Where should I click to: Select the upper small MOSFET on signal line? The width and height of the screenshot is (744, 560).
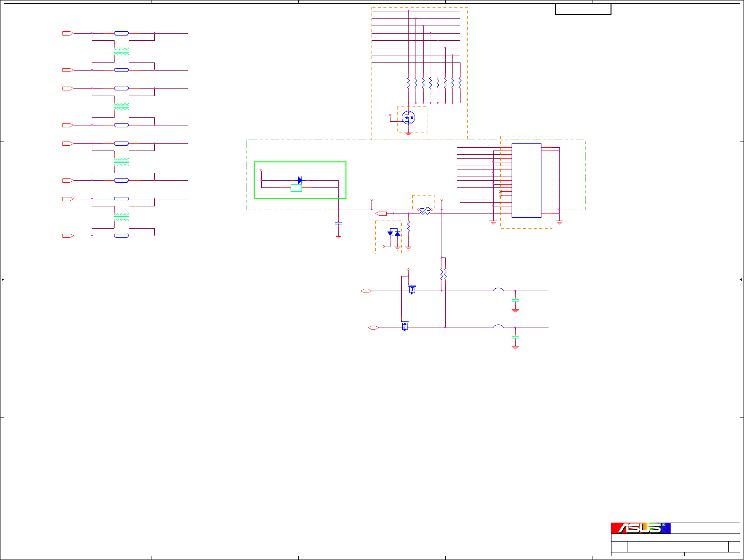[x=412, y=289]
